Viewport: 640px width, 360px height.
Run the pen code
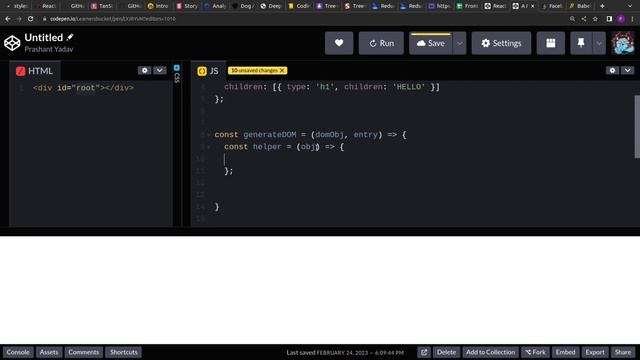(381, 43)
